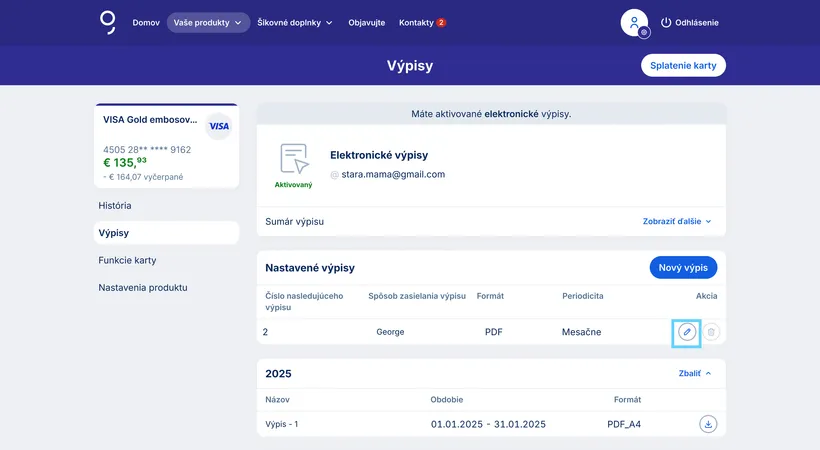Click the Výpisy page title
Screen dimensions: 820x450
coord(410,65)
